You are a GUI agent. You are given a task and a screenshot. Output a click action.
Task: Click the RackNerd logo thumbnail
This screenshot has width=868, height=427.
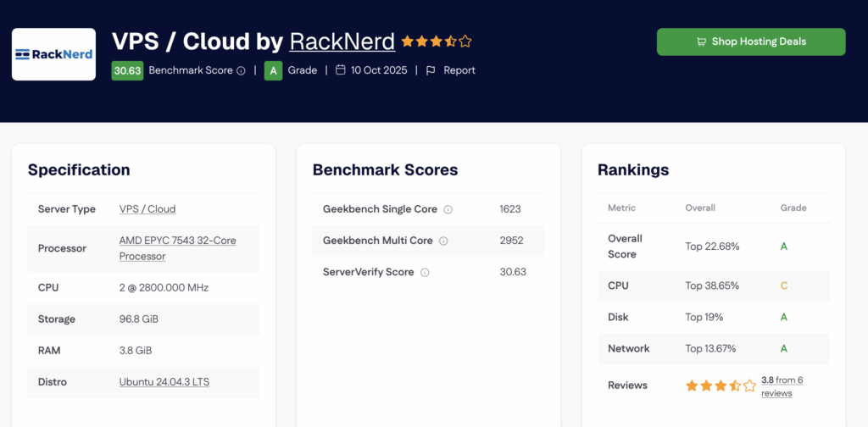(53, 54)
